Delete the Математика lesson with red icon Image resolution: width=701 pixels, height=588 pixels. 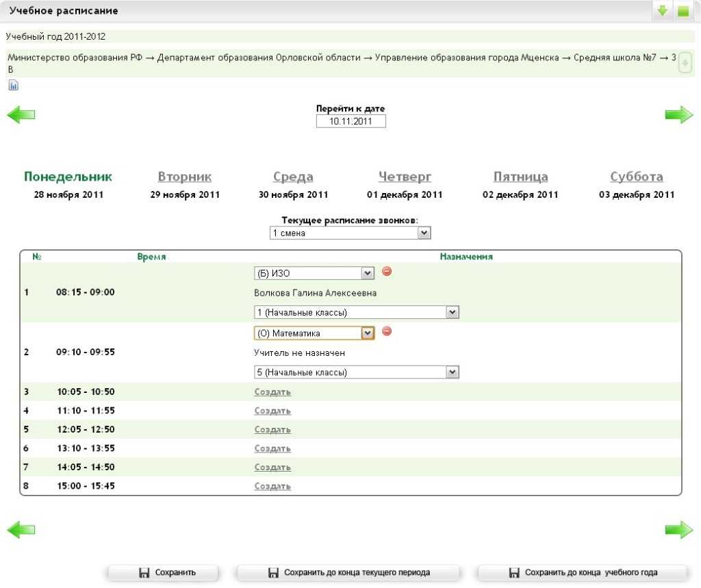pyautogui.click(x=387, y=331)
